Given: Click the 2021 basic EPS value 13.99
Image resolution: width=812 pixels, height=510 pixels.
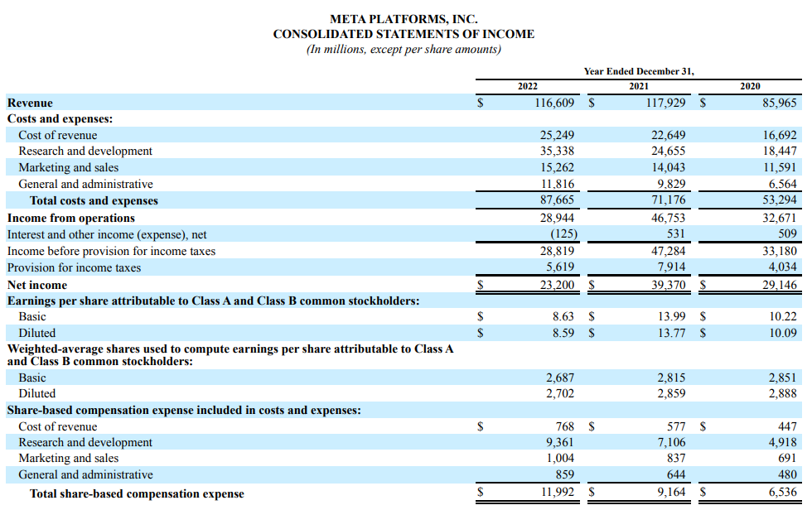Looking at the screenshot, I should pos(672,316).
